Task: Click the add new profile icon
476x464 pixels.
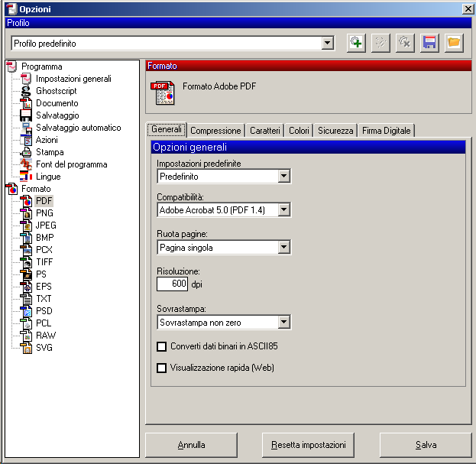Action: pos(355,43)
